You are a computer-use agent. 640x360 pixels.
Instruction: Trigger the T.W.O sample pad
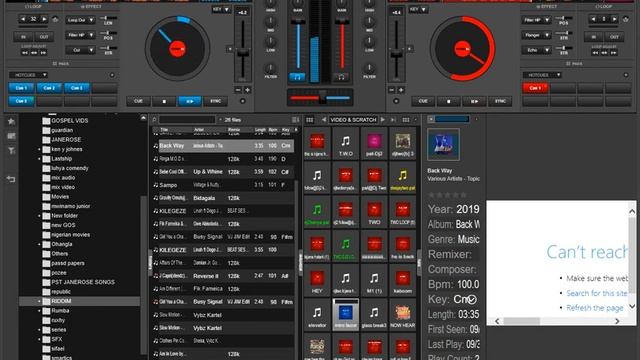345,143
